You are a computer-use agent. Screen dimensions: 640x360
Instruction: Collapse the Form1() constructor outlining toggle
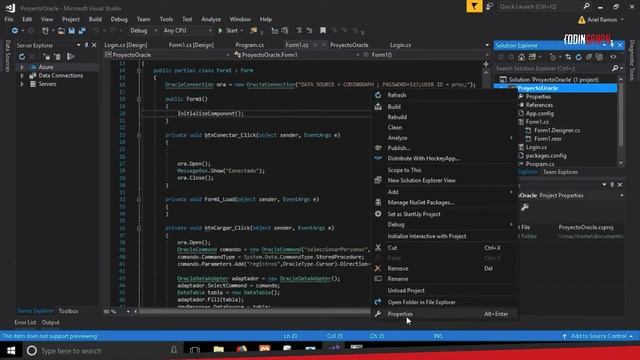point(139,99)
